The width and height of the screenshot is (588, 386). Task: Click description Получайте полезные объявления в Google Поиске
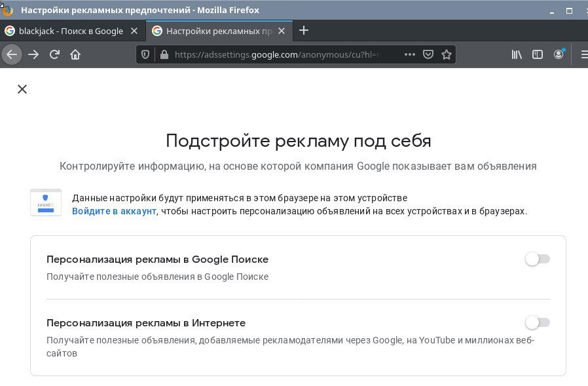158,277
